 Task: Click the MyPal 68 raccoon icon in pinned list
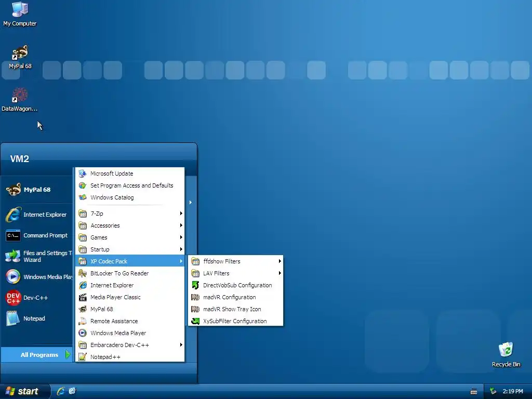(x=13, y=190)
